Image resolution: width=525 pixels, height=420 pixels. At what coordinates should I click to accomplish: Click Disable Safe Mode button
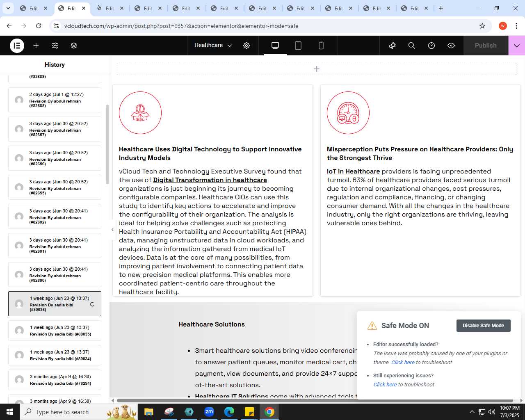point(483,326)
